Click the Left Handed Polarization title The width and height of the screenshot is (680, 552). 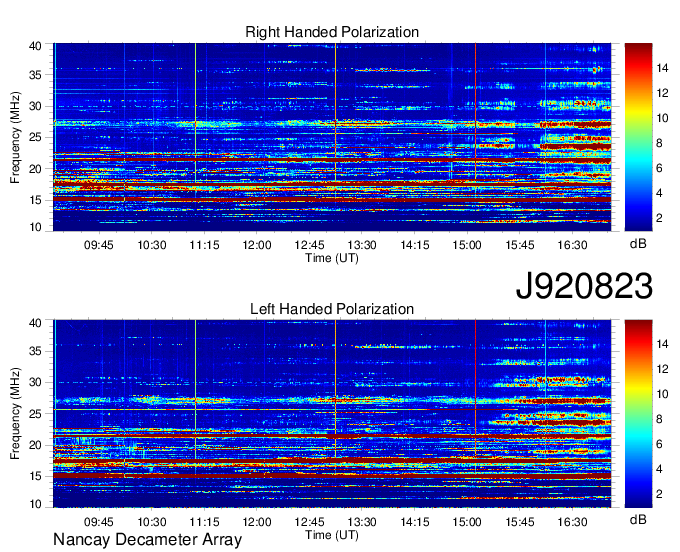click(332, 309)
